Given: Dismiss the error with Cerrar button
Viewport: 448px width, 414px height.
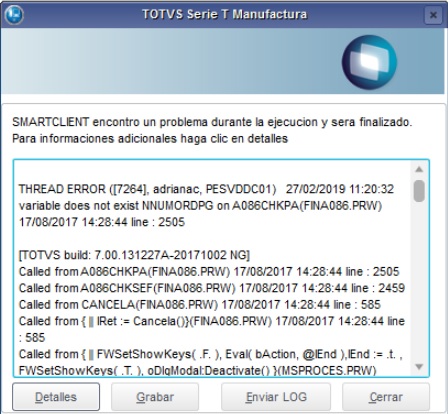Looking at the screenshot, I should tap(386, 397).
